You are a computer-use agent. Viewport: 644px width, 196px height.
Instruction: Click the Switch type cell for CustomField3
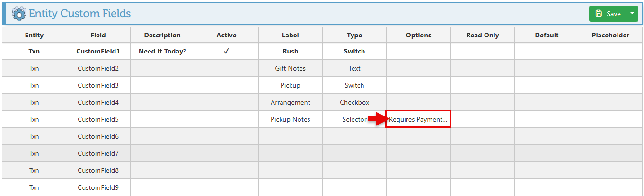(x=354, y=85)
